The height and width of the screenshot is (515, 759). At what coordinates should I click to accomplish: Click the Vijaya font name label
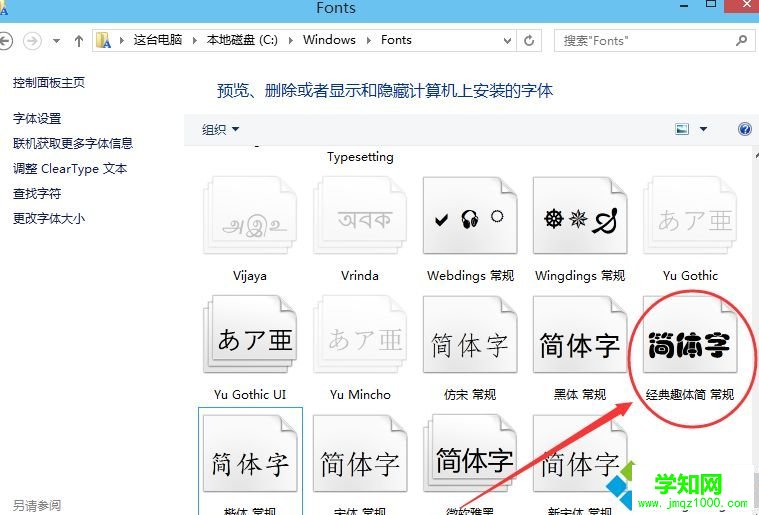click(x=250, y=275)
